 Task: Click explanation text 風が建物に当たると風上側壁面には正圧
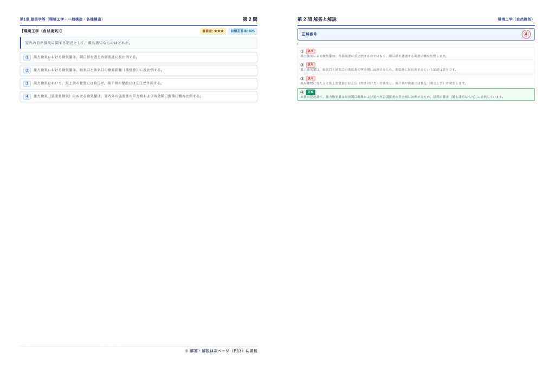(384, 83)
